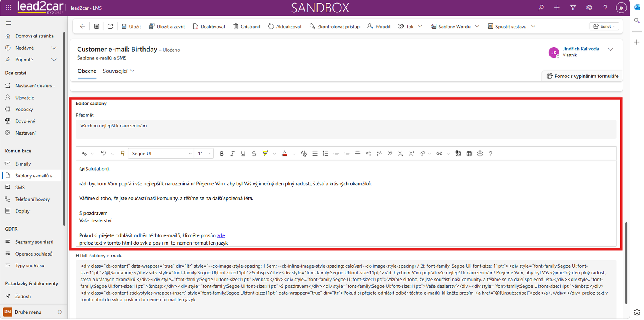Undo the last edit in the editor

[103, 154]
